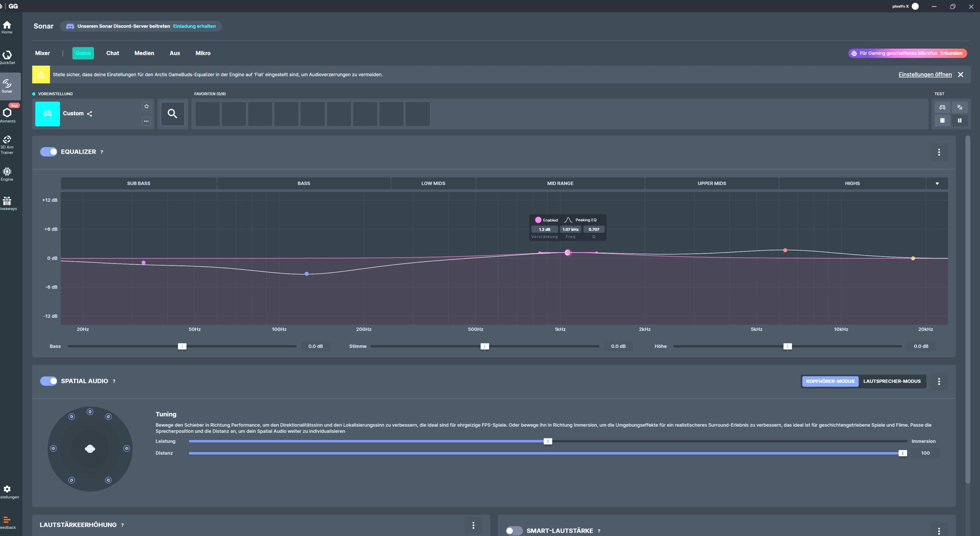Viewport: 980px width, 536px height.
Task: Click the Einstellungen öffnen link
Action: click(925, 74)
